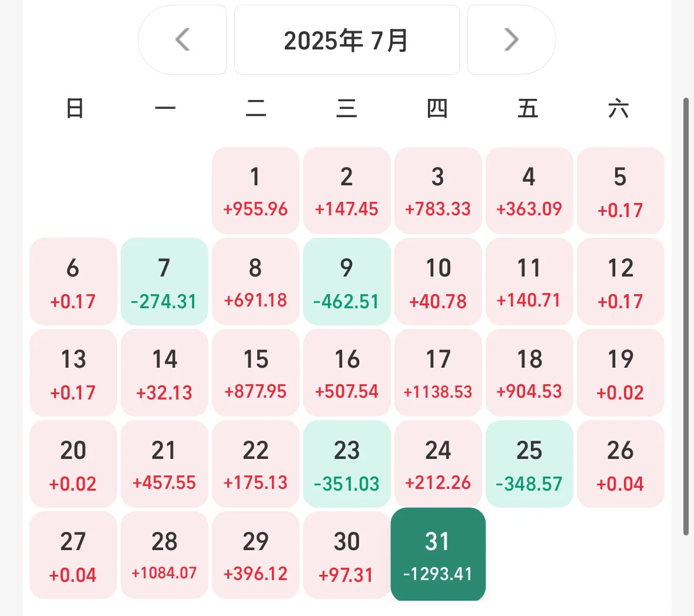This screenshot has width=694, height=616.
Task: Choose day 29 showing +396.12
Action: point(255,555)
